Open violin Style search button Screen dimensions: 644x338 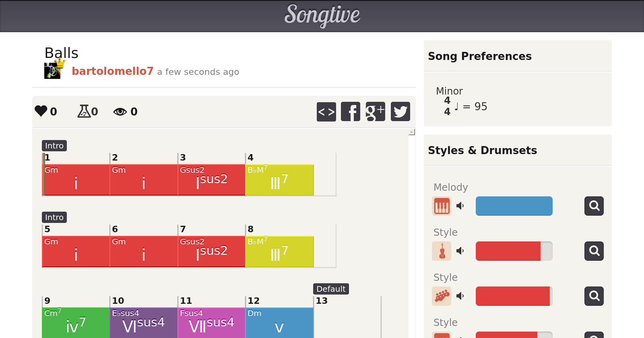pyautogui.click(x=594, y=251)
